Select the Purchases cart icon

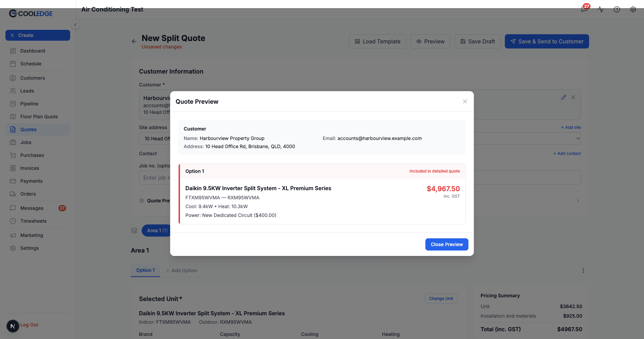(x=13, y=155)
